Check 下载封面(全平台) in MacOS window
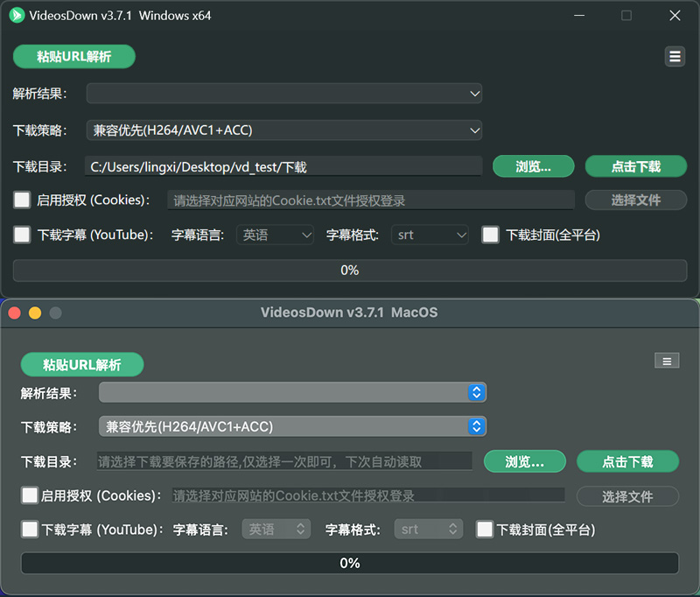This screenshot has width=700, height=597. (x=485, y=529)
